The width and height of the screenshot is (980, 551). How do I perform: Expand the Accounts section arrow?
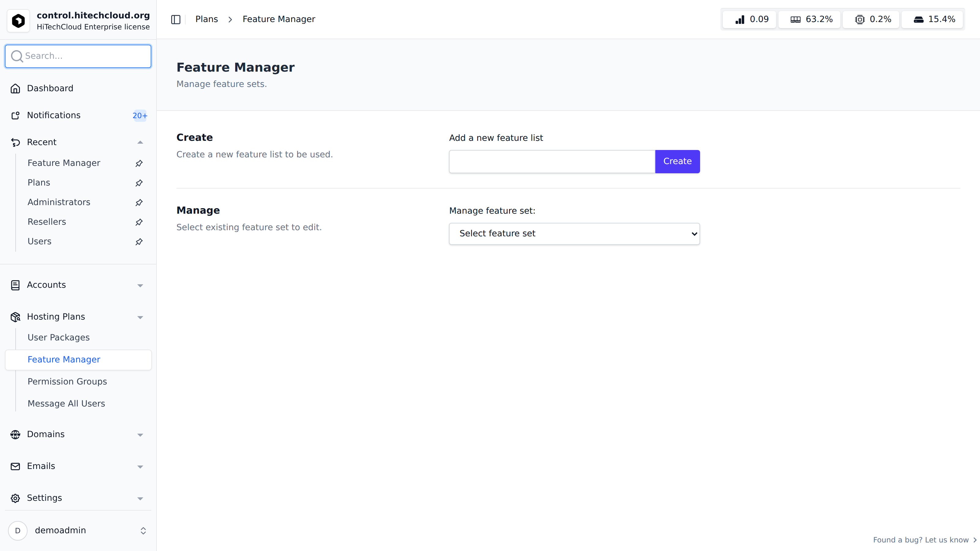140,286
